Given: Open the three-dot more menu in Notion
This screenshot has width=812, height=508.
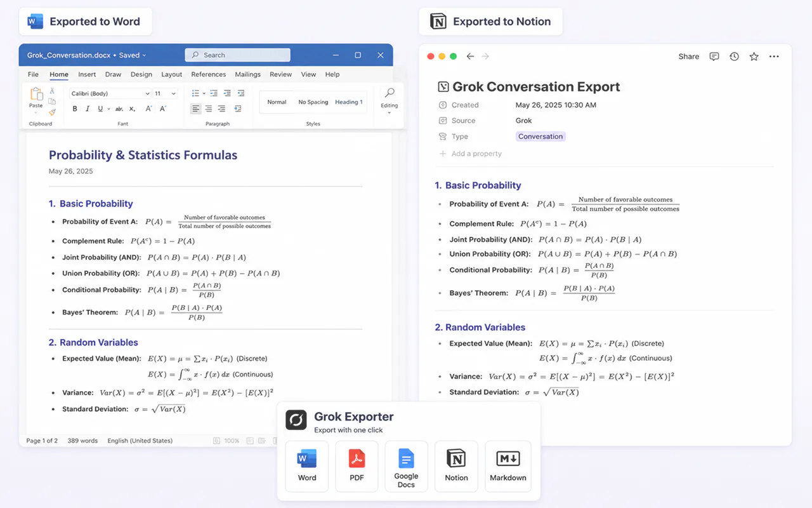Looking at the screenshot, I should coord(774,57).
